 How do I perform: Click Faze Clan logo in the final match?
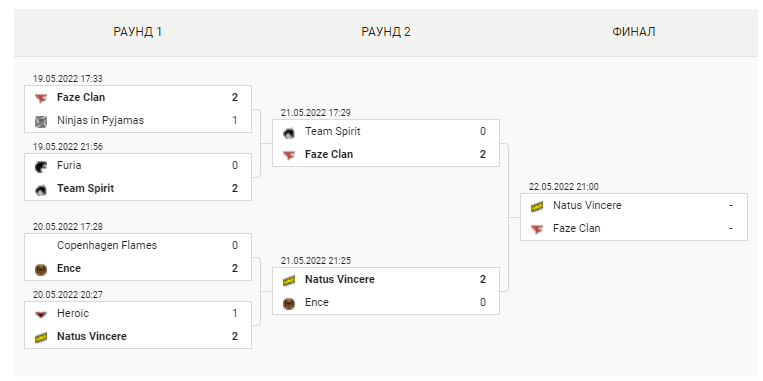[x=537, y=229]
